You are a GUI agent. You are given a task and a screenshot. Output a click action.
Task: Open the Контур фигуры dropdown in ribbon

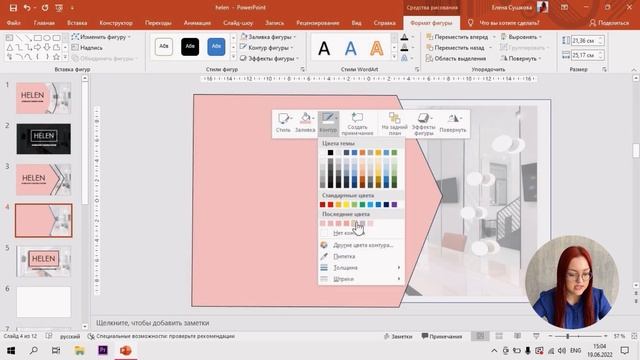266,48
